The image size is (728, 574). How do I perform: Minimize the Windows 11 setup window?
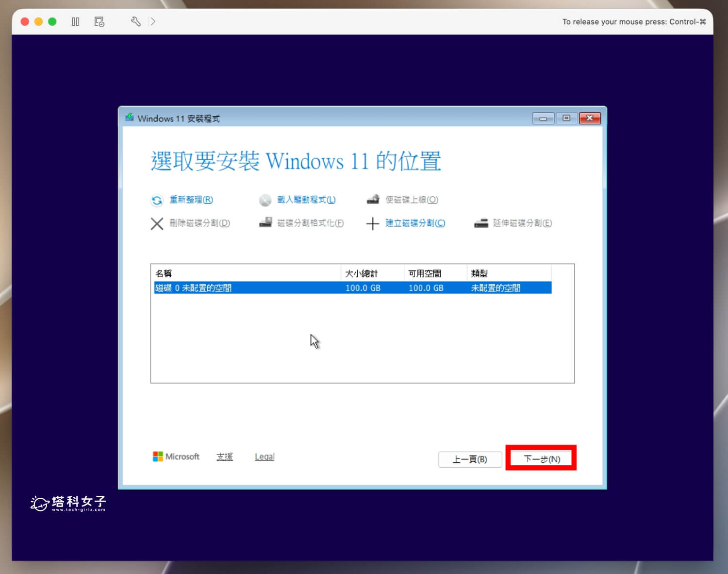pos(543,118)
